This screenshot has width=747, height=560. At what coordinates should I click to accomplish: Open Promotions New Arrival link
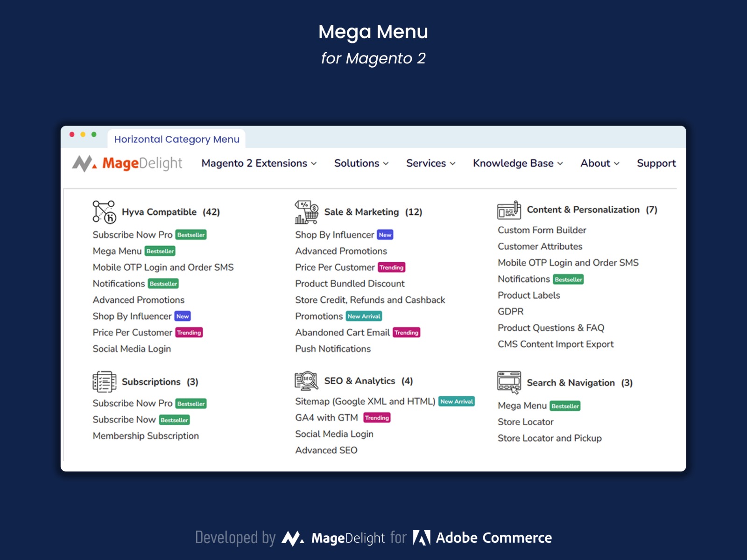point(319,316)
